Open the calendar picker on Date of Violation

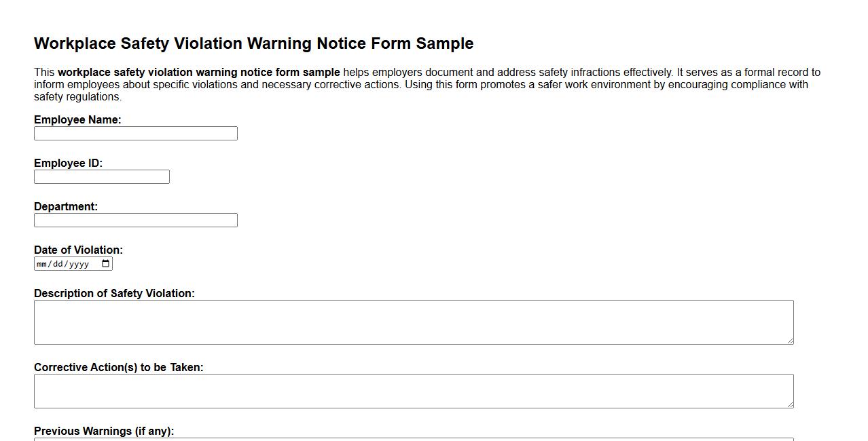[x=105, y=263]
